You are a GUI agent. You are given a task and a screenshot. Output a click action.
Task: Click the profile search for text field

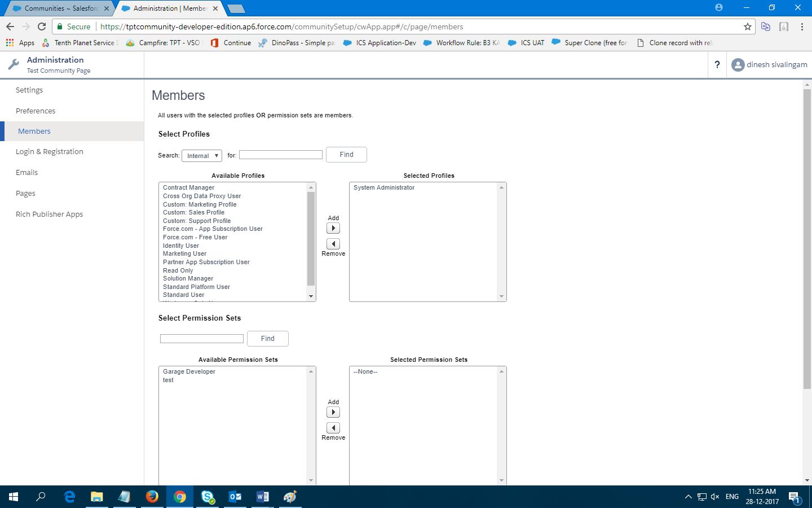point(281,155)
